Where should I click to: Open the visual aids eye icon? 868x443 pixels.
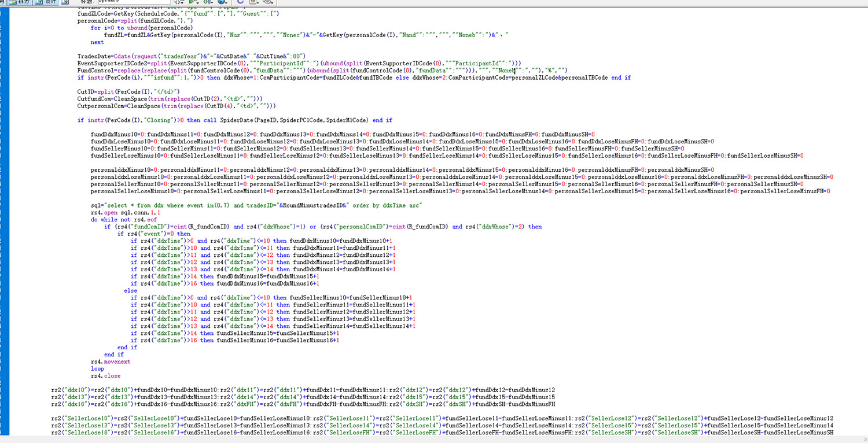(x=268, y=2)
